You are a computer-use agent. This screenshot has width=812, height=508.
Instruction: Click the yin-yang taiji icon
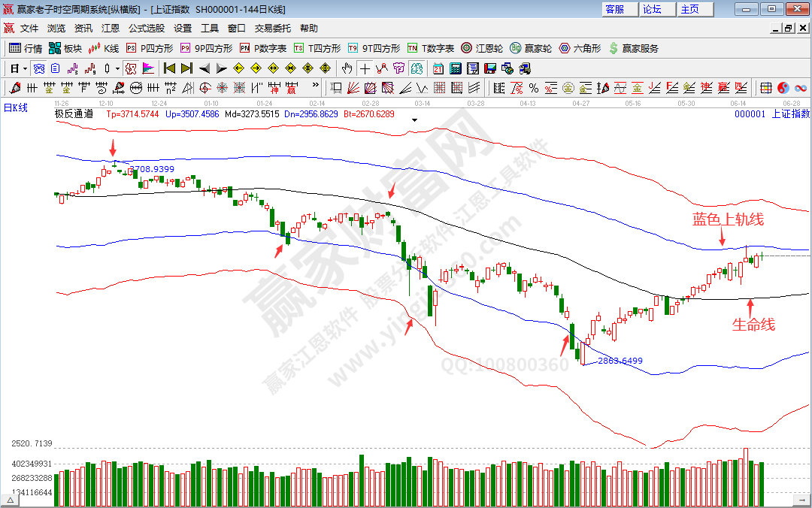click(783, 88)
